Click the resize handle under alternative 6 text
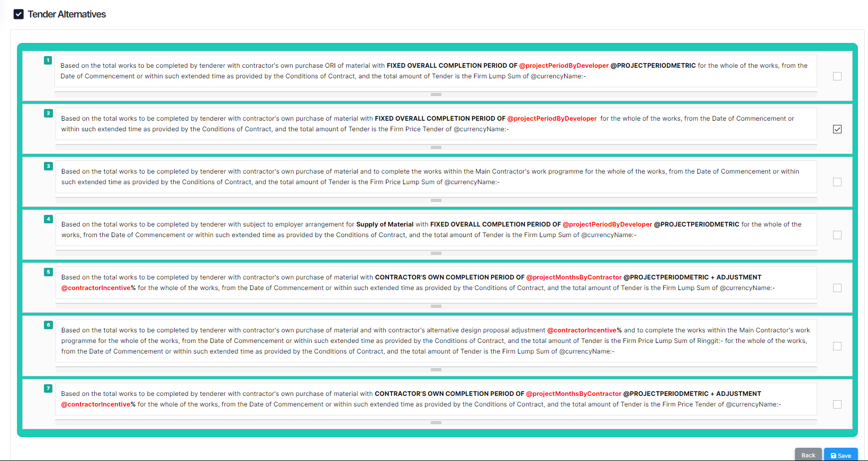 [x=436, y=369]
